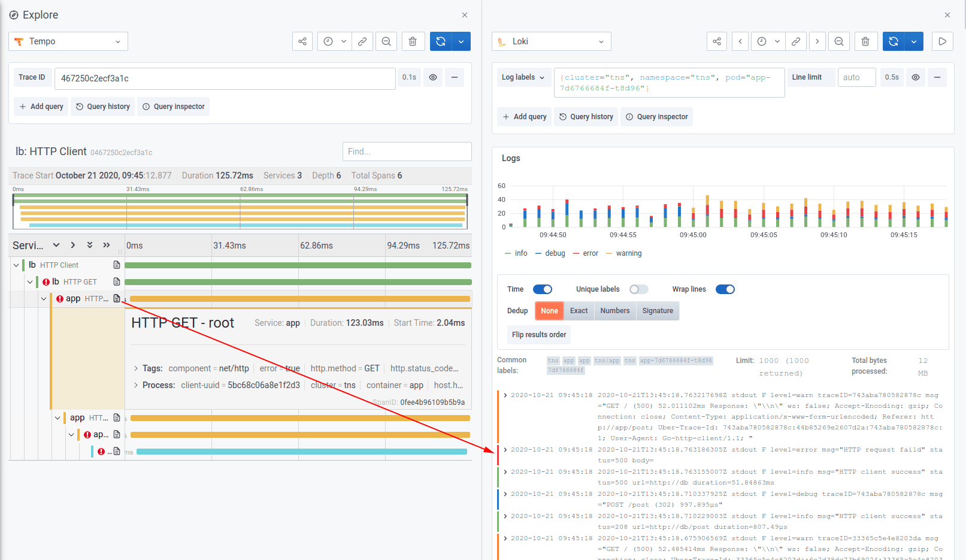Open the Log labels dropdown
The width and height of the screenshot is (966, 560).
(x=523, y=77)
